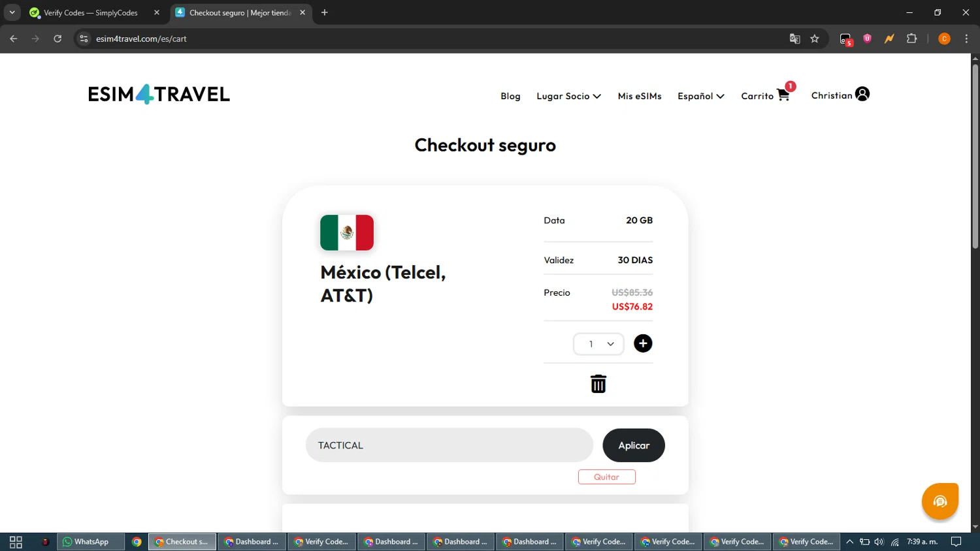Open WhatsApp from the taskbar

coord(91,542)
